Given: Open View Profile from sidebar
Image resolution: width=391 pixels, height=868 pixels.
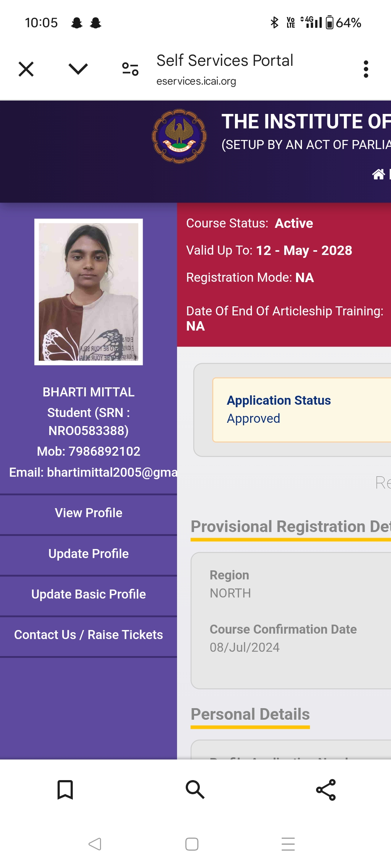Looking at the screenshot, I should click(88, 513).
